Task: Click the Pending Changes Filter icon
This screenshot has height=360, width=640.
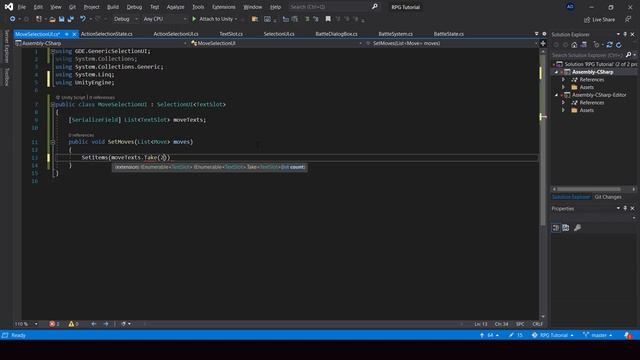Action: pyautogui.click(x=597, y=45)
